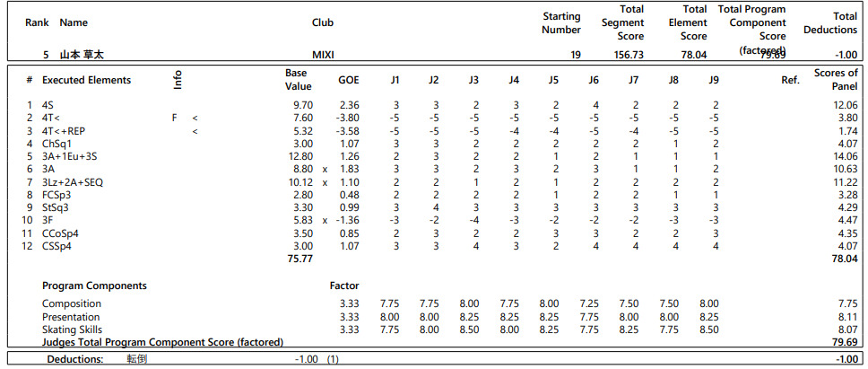Select the Judges Total Program Component Score line
Screen dimensions: 868x369
point(162,342)
